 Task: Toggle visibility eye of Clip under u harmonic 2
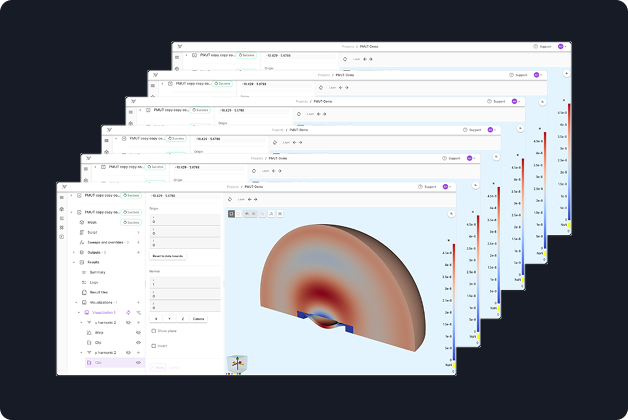point(139,342)
